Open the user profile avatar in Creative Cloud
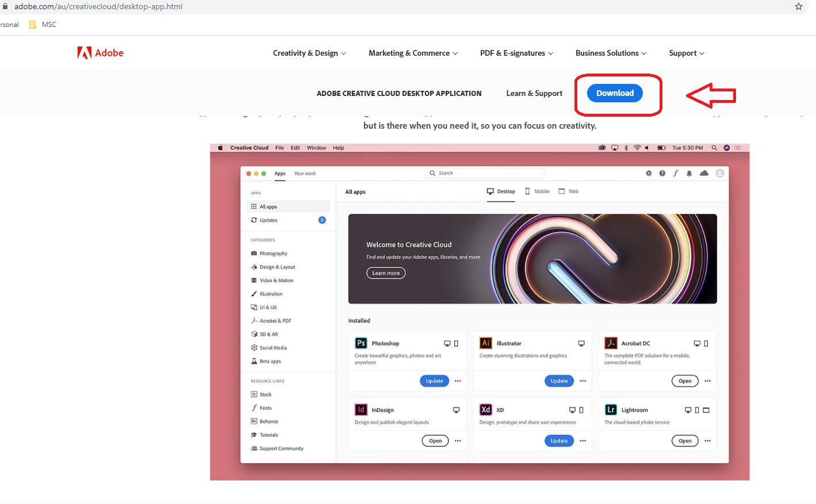 720,173
